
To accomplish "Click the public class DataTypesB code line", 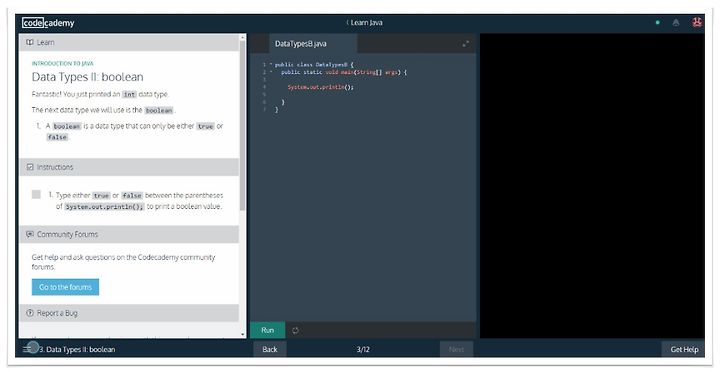I will tap(314, 65).
